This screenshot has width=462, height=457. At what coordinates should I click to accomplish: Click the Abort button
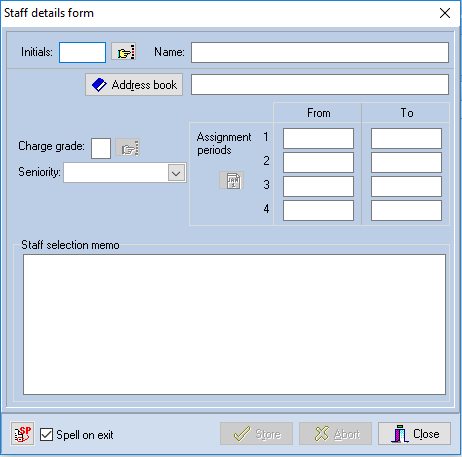335,434
